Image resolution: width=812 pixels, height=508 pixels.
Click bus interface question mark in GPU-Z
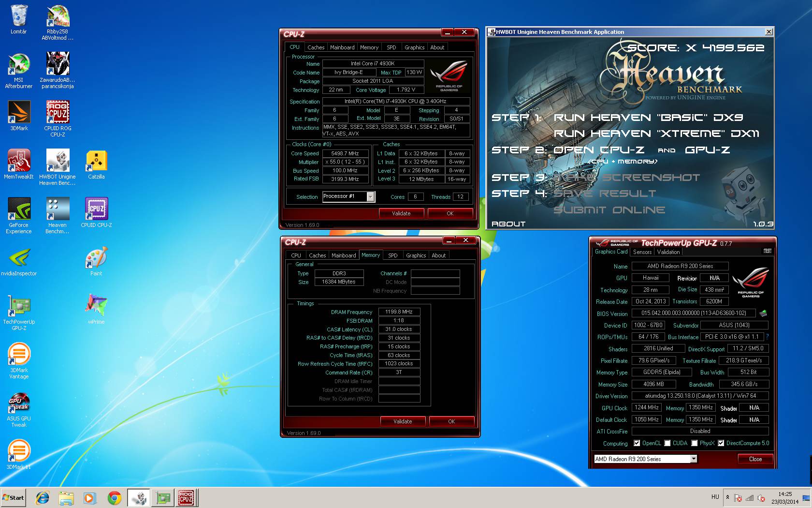[767, 337]
